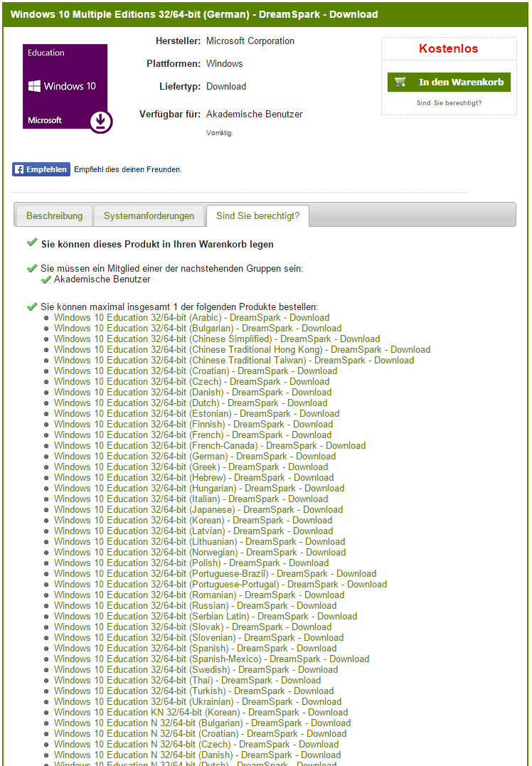
Task: Click the 'Empfiehl dies deinen Freunden.' text
Action: pos(128,169)
